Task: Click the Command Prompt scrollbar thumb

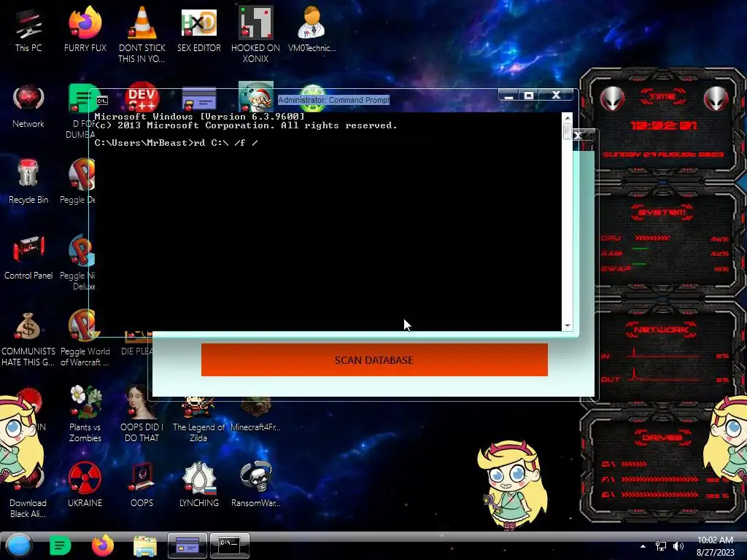Action: pos(567,131)
